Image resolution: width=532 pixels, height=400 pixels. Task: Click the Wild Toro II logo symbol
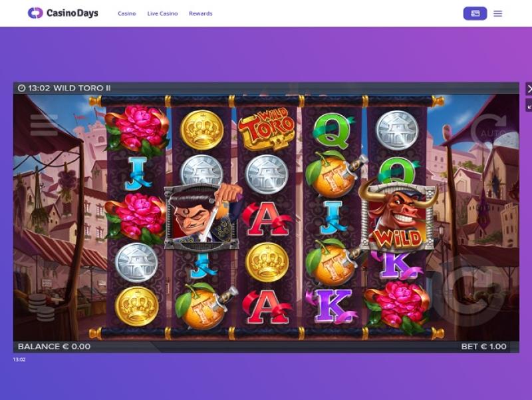coord(267,129)
